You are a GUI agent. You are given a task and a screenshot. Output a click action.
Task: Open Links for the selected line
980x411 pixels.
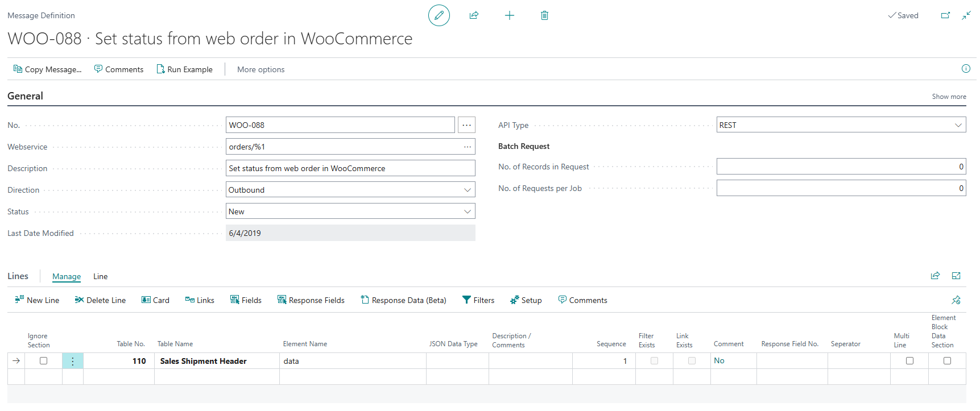200,300
